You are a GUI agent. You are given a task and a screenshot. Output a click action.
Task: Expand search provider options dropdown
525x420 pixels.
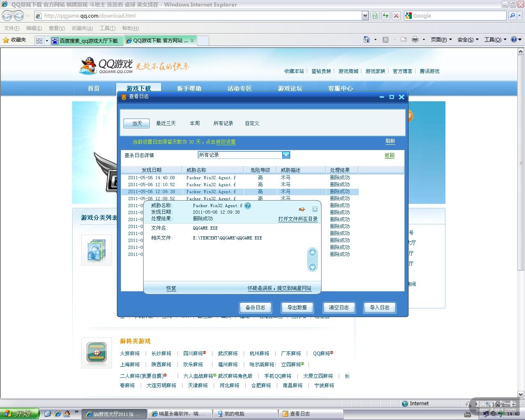point(520,16)
